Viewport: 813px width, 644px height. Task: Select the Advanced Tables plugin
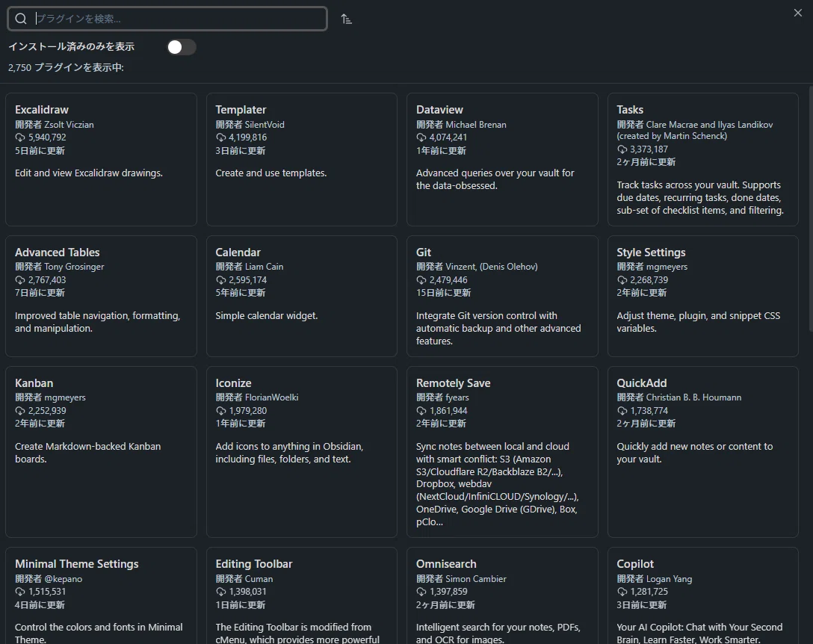click(101, 296)
